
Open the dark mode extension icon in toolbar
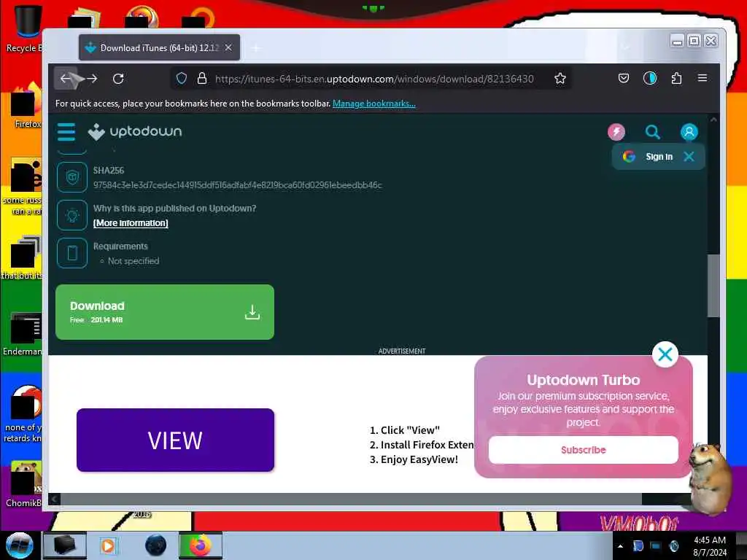click(650, 79)
